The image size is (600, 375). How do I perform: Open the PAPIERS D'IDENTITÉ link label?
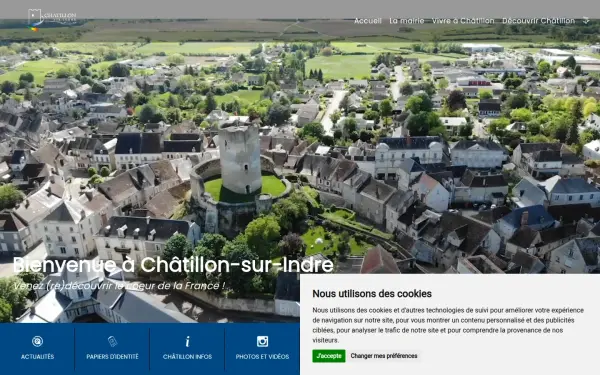112,357
